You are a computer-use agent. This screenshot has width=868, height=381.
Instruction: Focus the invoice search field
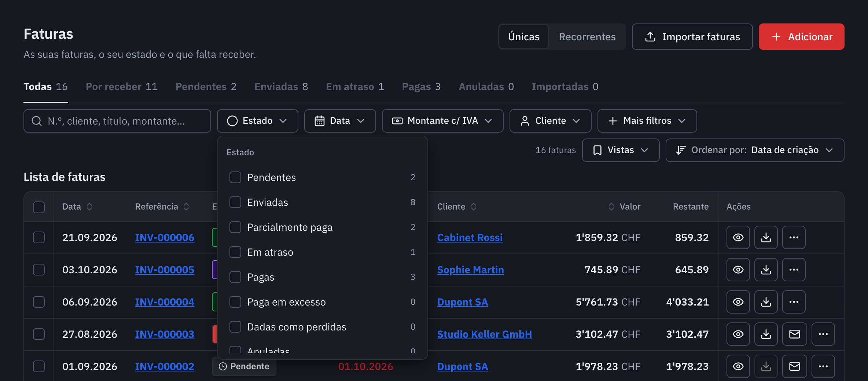pyautogui.click(x=117, y=121)
